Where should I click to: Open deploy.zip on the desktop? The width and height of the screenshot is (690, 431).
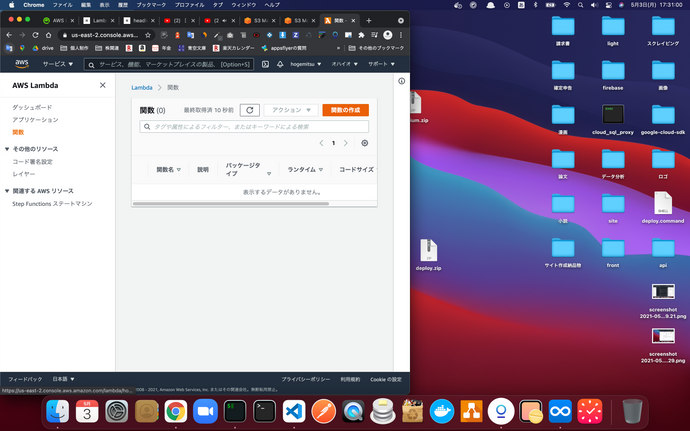(428, 255)
